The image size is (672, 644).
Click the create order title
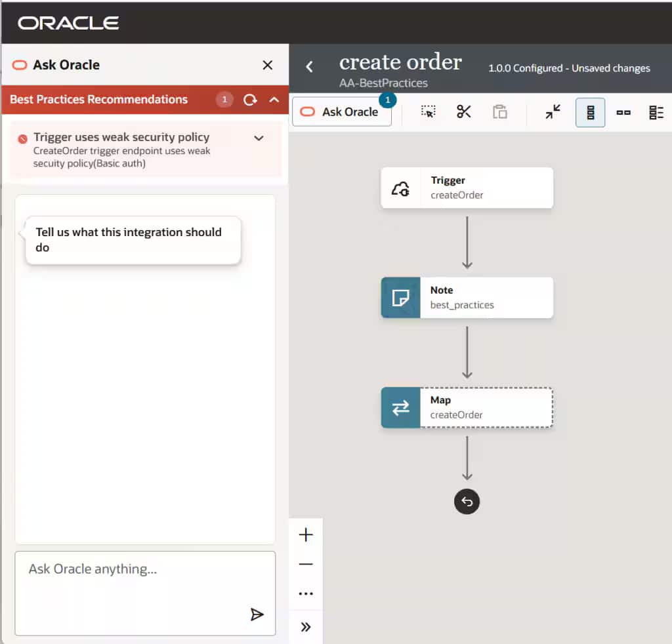400,62
